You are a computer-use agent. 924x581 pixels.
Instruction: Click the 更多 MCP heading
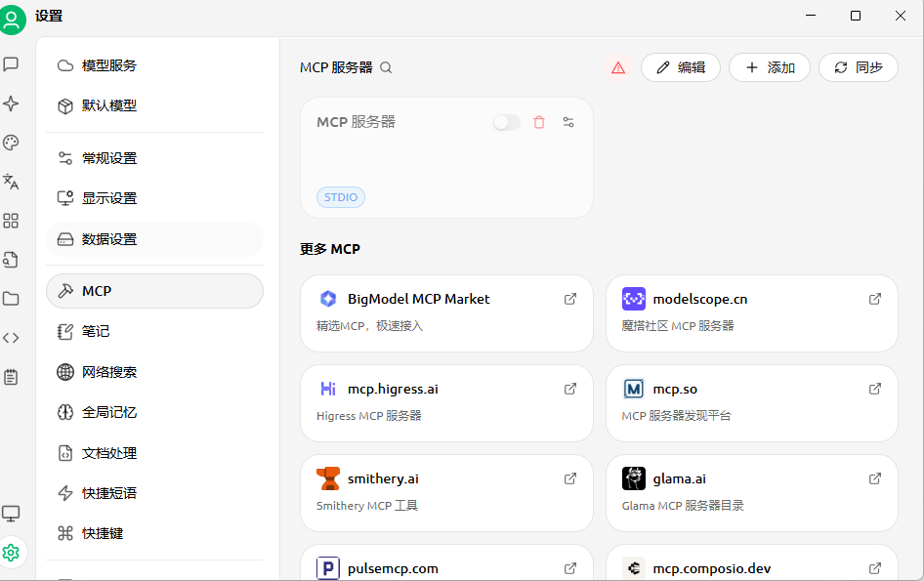(330, 249)
